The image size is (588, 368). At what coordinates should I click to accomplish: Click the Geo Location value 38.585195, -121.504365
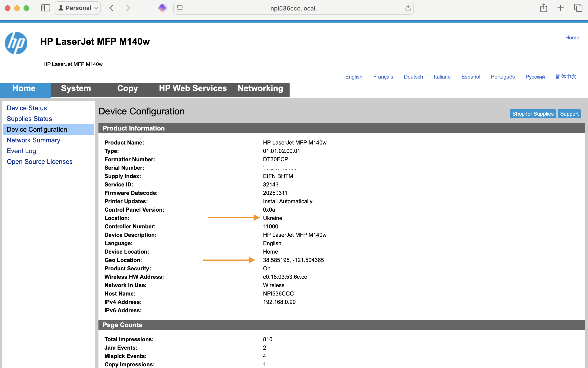click(293, 260)
